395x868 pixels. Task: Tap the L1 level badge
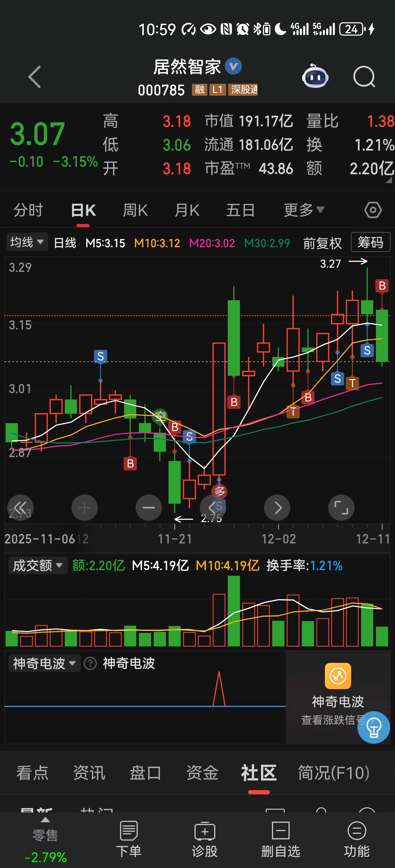(218, 90)
